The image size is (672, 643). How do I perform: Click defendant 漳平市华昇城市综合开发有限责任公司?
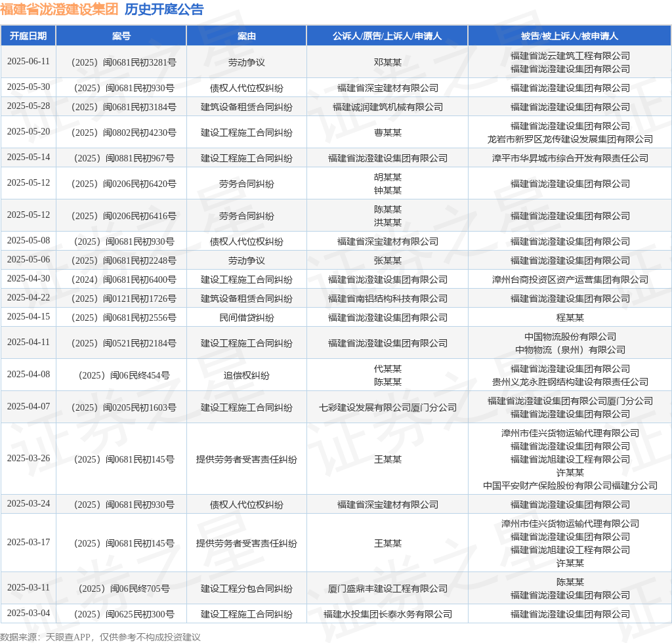[x=570, y=158]
